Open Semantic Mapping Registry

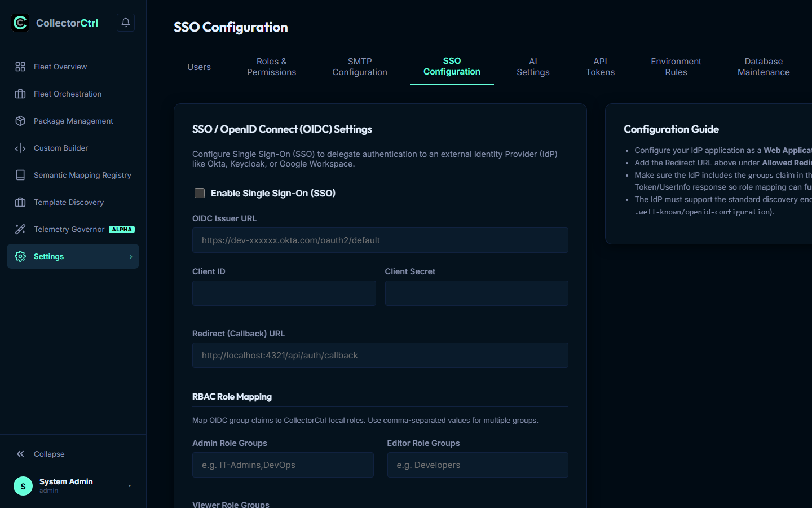73,175
